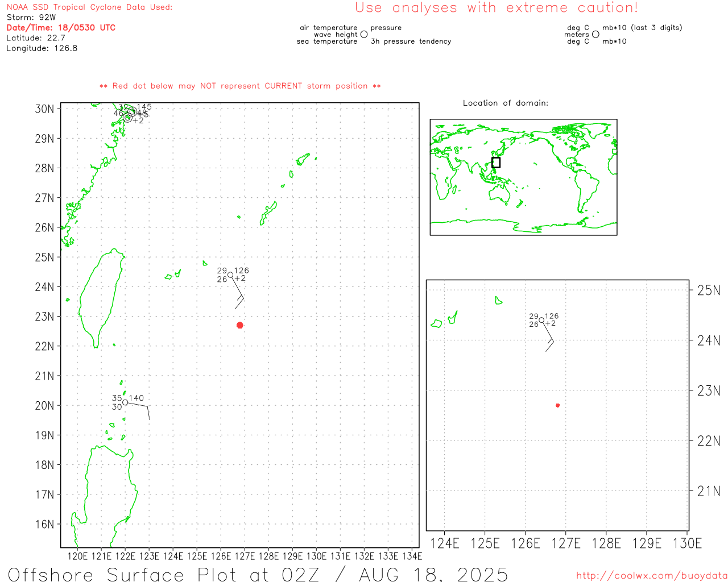Click the legend circle beside 'wave height'
The height and width of the screenshot is (582, 728).
tap(364, 35)
